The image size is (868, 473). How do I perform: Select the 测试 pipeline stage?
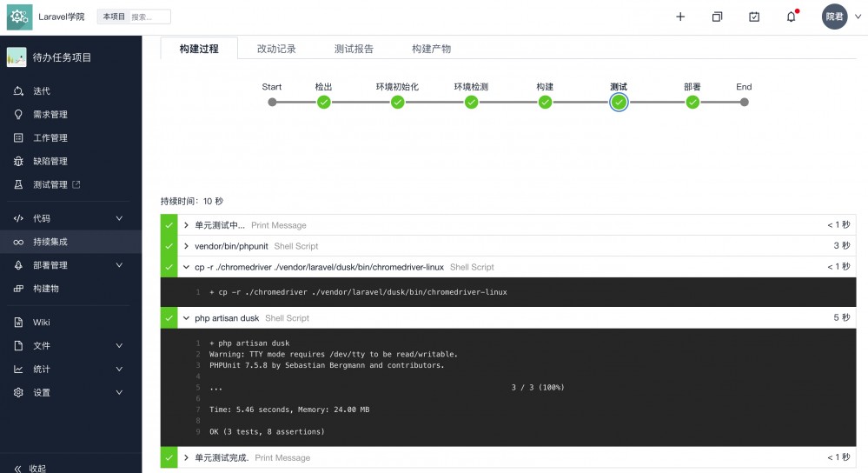pyautogui.click(x=619, y=102)
